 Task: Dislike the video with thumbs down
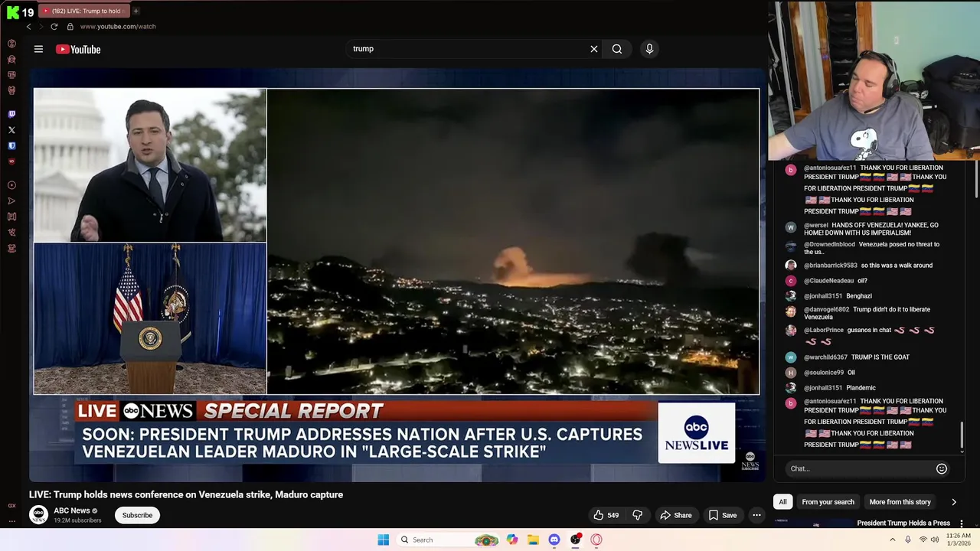click(x=637, y=515)
